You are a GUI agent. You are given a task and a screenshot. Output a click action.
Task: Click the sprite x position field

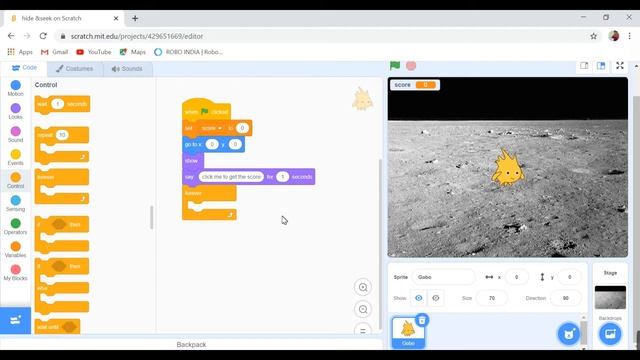[x=516, y=277]
